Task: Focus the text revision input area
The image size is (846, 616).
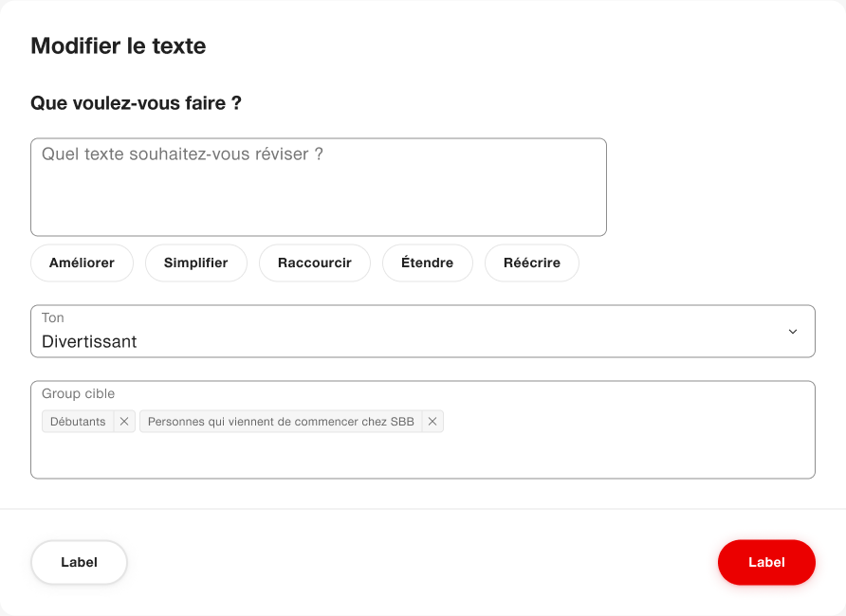Action: 319,187
